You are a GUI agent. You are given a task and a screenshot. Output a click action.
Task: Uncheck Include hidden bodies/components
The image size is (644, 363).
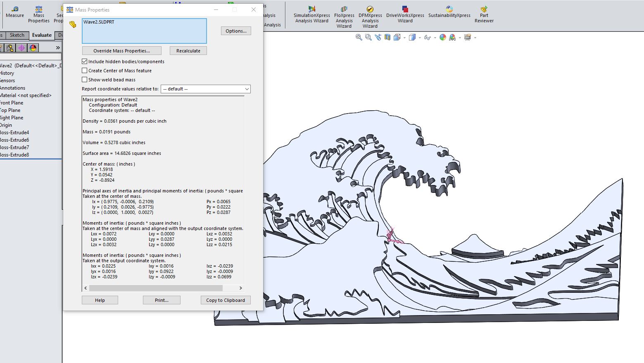84,61
